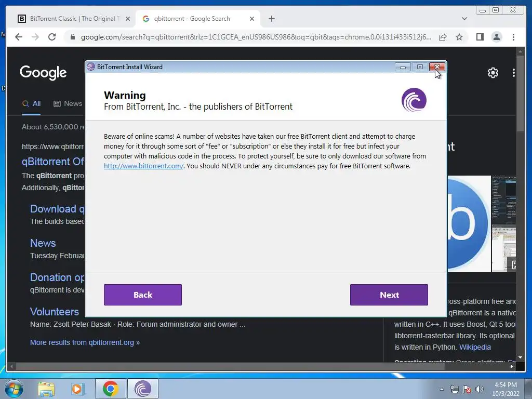
Task: Click the BitTorrent icon in wizard title bar
Action: point(90,67)
